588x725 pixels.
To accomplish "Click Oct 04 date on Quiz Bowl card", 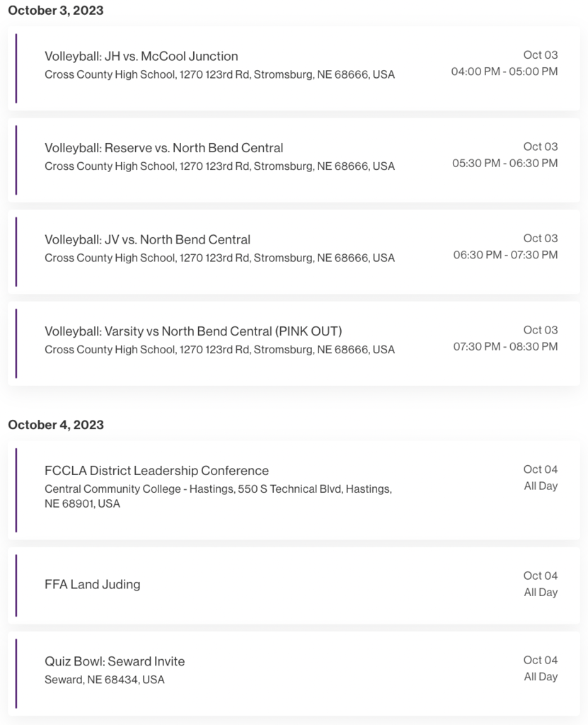I will pyautogui.click(x=541, y=660).
